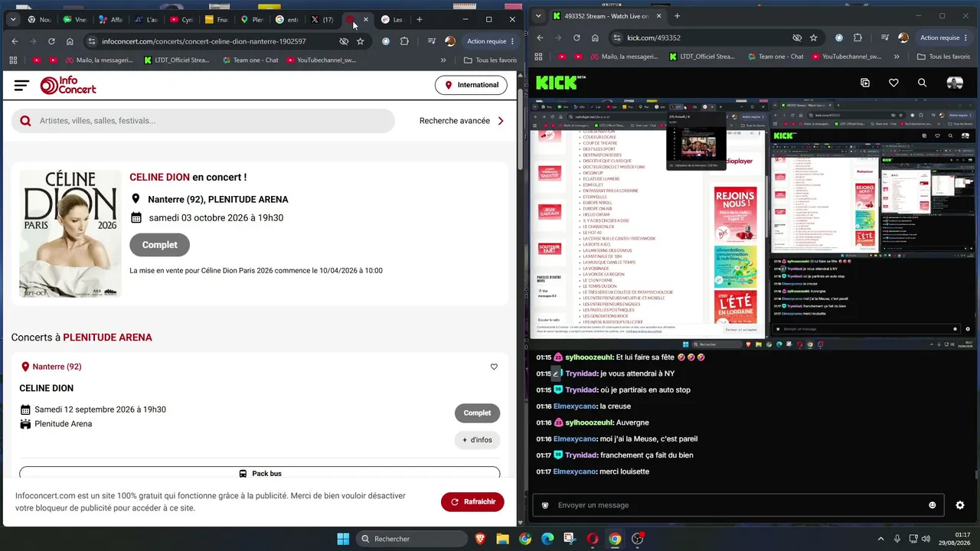Open extensions menu in the InfoConcert browser window
The image size is (980, 551).
tap(404, 41)
